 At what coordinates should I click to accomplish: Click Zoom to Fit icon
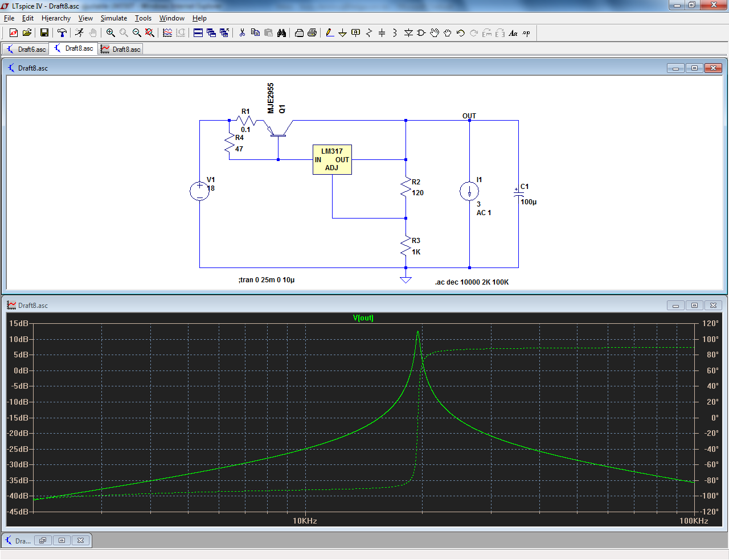click(x=150, y=33)
